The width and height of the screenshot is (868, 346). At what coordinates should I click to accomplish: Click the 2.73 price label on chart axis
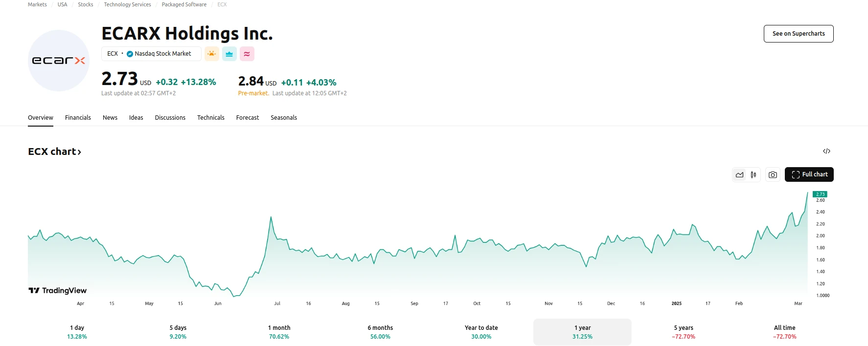pos(820,194)
